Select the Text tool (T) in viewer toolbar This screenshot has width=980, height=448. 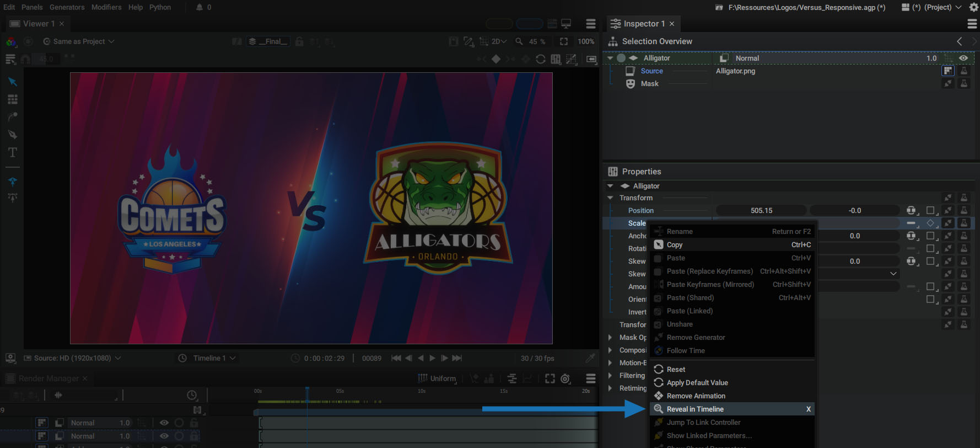pyautogui.click(x=12, y=152)
